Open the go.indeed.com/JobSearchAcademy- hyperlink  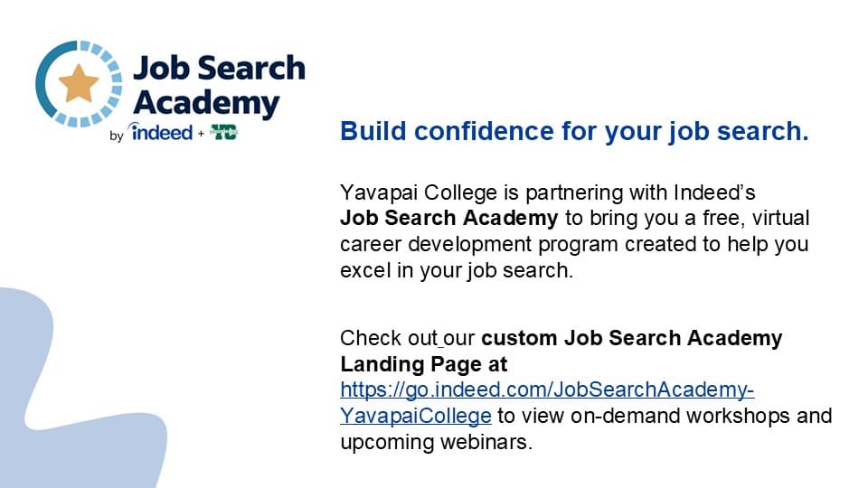point(547,390)
